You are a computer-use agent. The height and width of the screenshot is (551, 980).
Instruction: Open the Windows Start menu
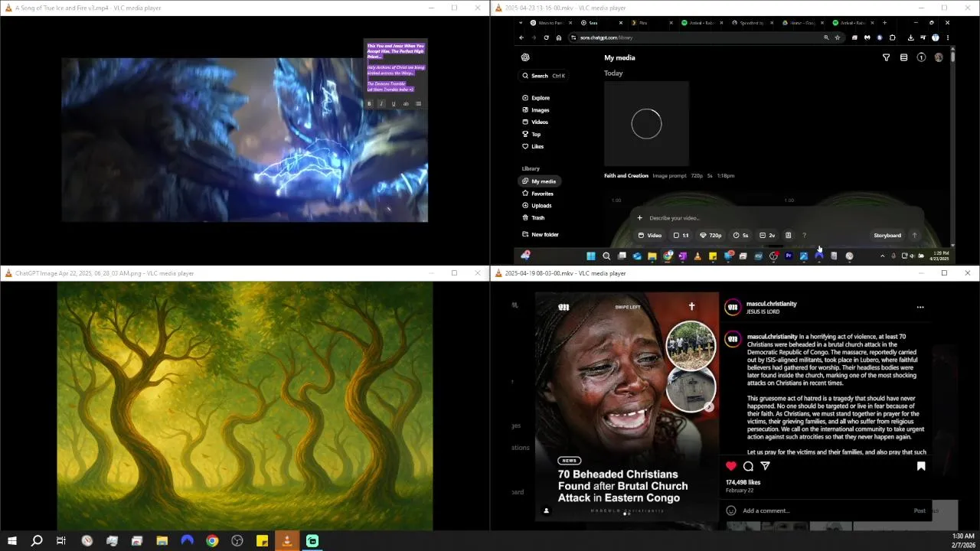(x=12, y=541)
